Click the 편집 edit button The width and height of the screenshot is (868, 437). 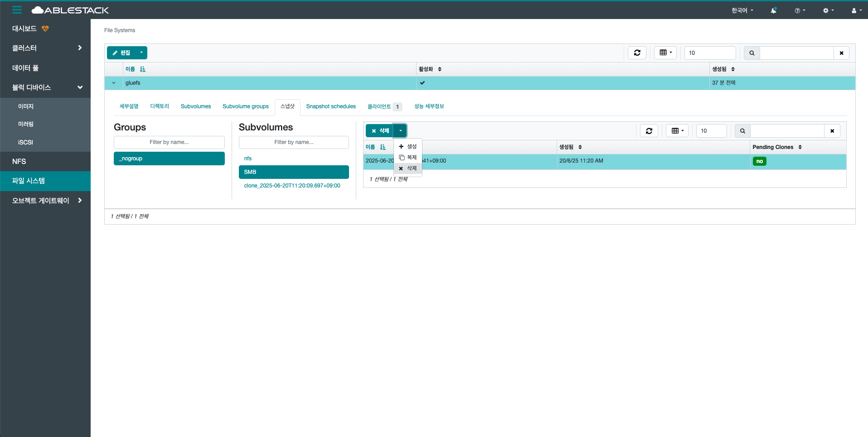click(x=121, y=53)
